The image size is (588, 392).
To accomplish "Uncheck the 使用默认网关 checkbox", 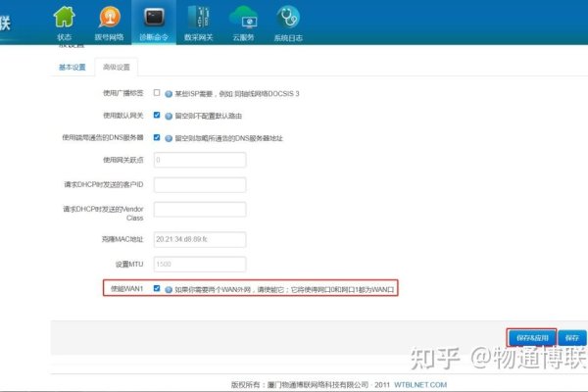I will [x=157, y=115].
